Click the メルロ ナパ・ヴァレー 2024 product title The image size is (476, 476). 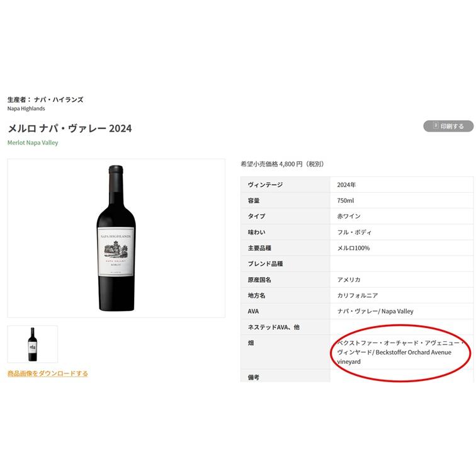(70, 128)
